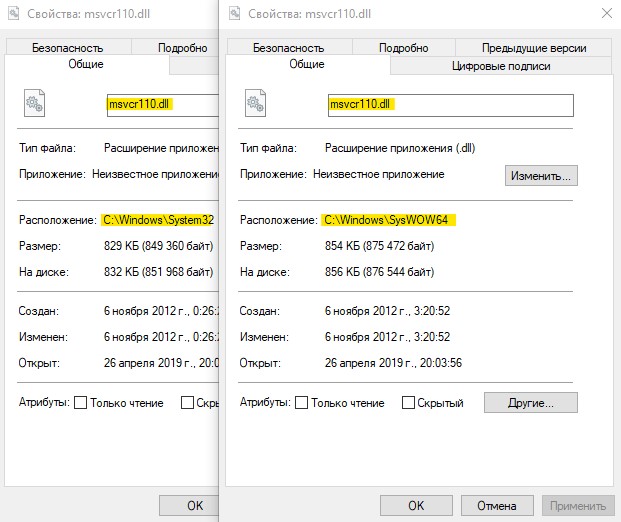Click the file name field in the left window

point(163,105)
